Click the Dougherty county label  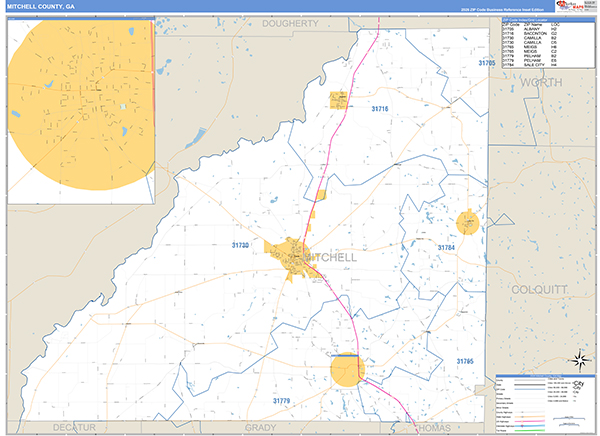click(289, 22)
